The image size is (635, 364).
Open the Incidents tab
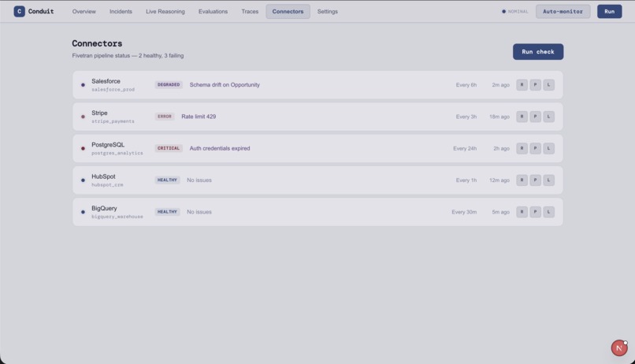[121, 11]
